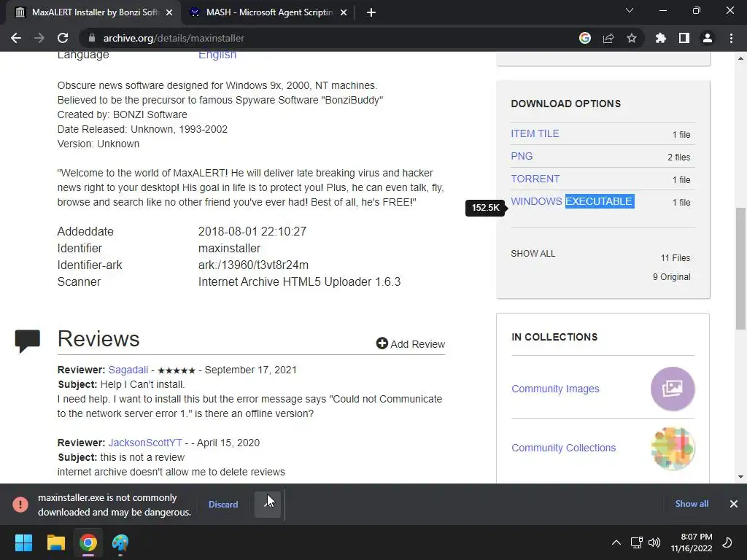Image resolution: width=747 pixels, height=560 pixels.
Task: Open the English language link
Action: (217, 55)
